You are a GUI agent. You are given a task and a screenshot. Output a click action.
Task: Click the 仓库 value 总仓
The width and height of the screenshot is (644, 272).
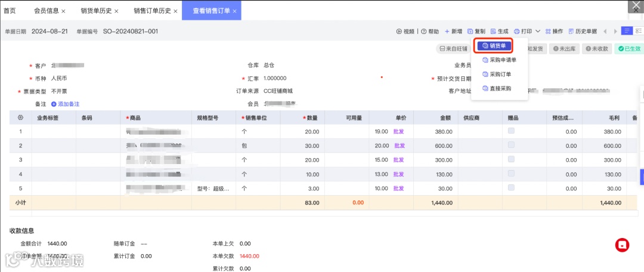pos(268,65)
